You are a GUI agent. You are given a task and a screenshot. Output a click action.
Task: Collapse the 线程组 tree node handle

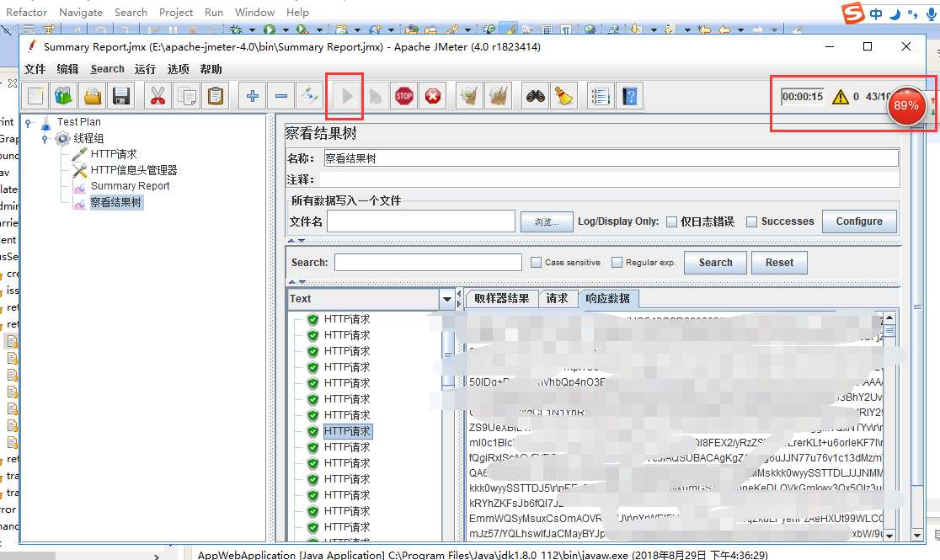pos(45,138)
